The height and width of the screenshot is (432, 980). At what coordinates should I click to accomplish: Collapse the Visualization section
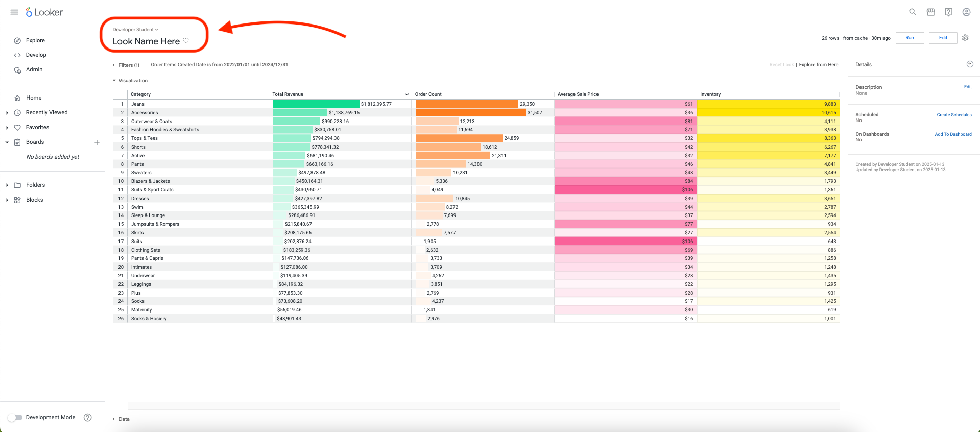(130, 81)
